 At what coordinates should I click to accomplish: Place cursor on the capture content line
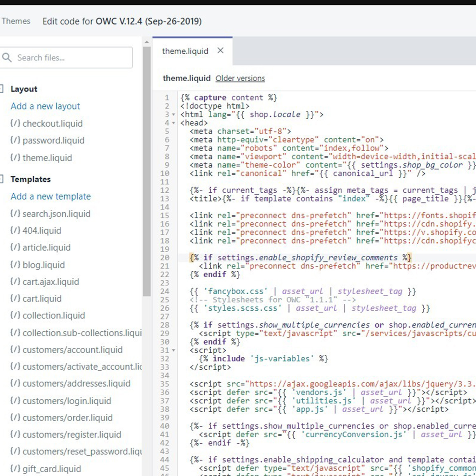pos(229,98)
